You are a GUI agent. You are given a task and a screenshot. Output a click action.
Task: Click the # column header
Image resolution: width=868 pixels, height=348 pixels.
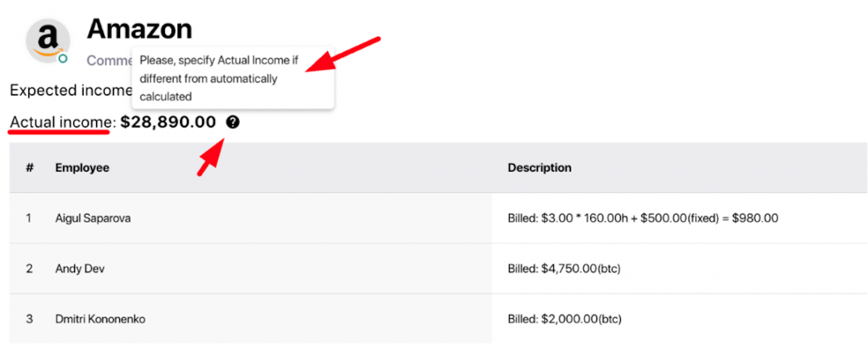click(29, 168)
